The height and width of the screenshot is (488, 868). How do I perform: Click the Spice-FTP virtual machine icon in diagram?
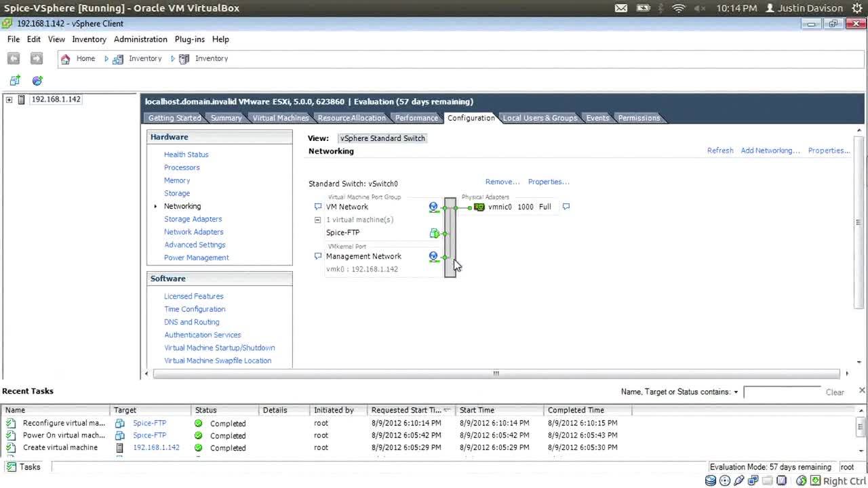434,233
